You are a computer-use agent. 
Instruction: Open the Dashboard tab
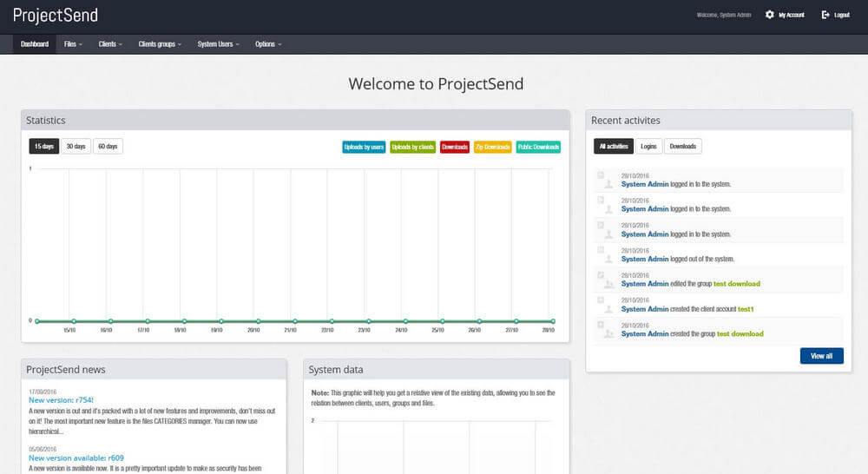[35, 44]
